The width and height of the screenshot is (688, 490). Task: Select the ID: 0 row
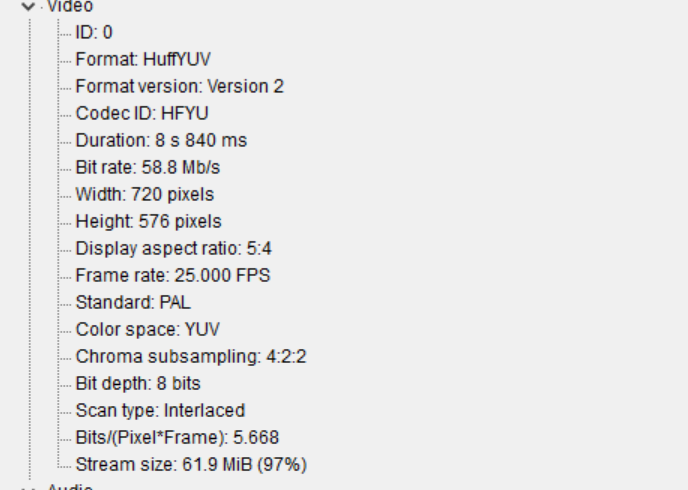94,32
